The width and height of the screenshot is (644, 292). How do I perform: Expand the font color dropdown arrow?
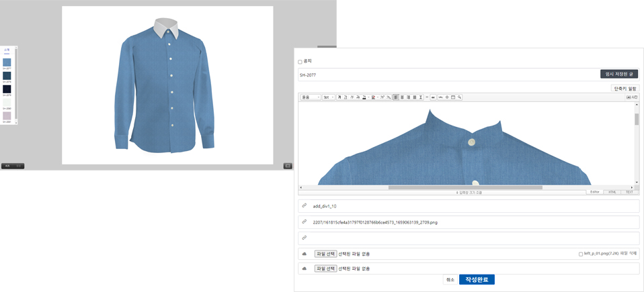[368, 97]
